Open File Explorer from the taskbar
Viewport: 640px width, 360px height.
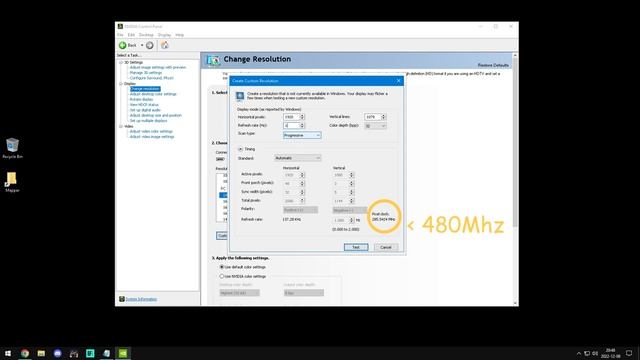[41, 353]
